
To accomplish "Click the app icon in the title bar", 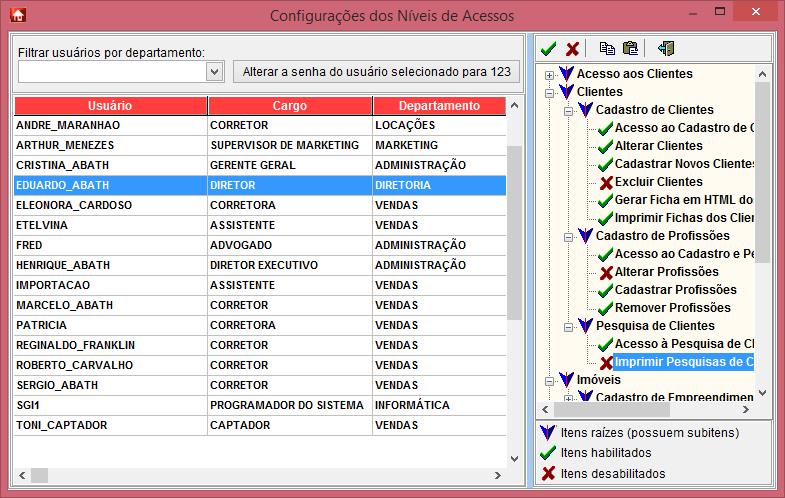I will [x=17, y=15].
